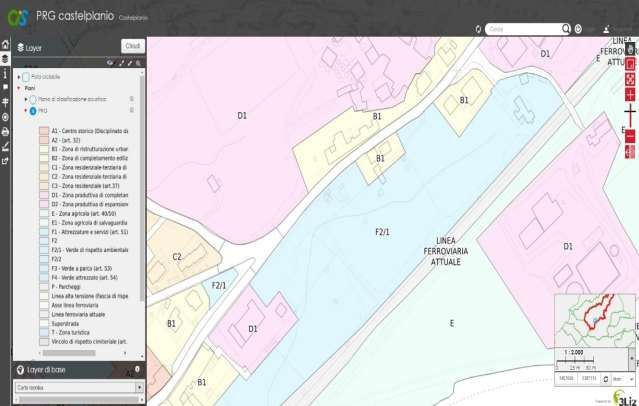Toggle Piano di classificazione acustica checkbox
Image resolution: width=639 pixels, height=406 pixels.
pos(33,99)
